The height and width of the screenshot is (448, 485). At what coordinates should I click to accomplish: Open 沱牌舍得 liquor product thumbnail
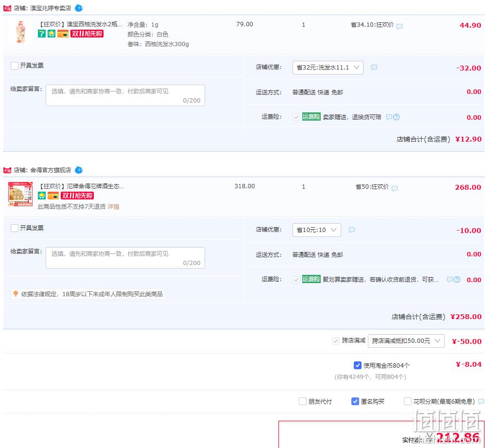20,194
